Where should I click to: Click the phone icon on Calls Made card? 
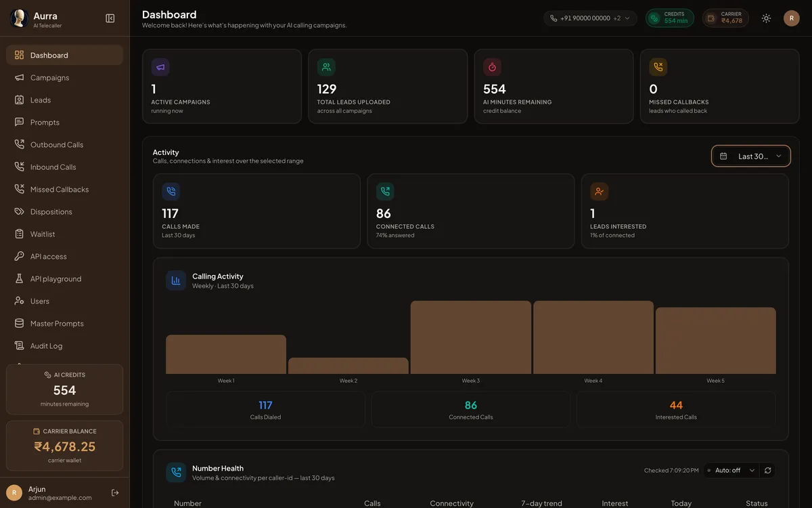pyautogui.click(x=171, y=192)
